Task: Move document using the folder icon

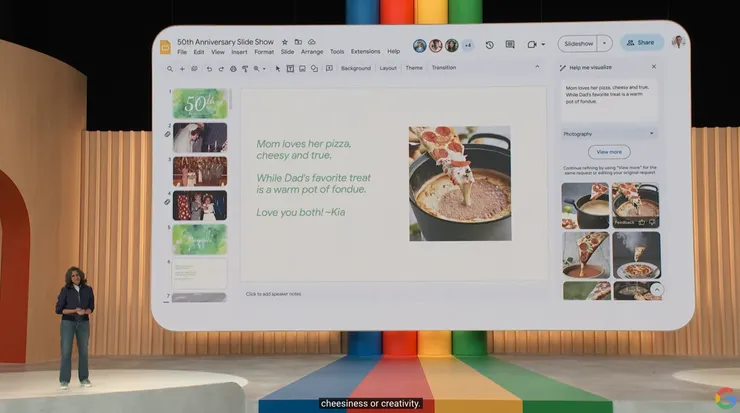Action: [298, 42]
